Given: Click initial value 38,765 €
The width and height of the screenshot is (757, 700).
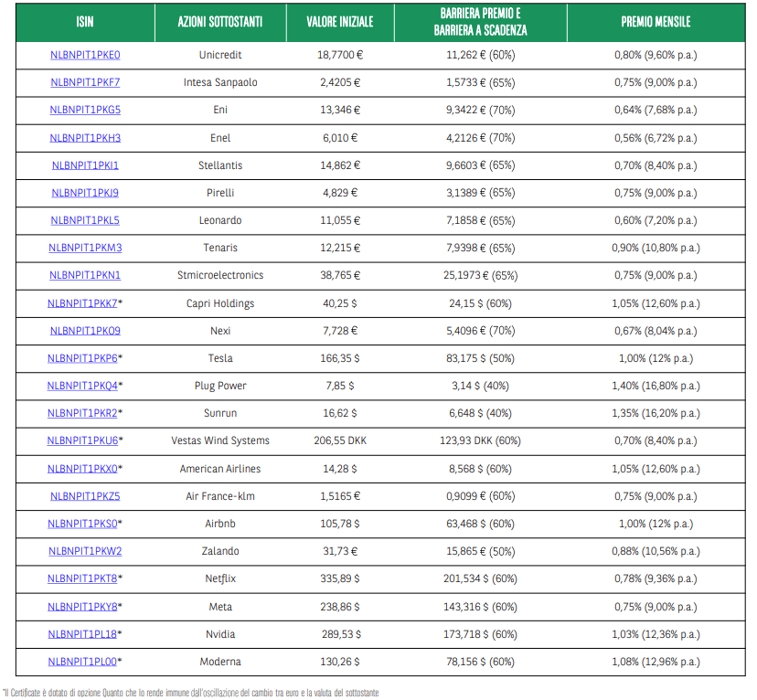Looking at the screenshot, I should coord(340,275).
